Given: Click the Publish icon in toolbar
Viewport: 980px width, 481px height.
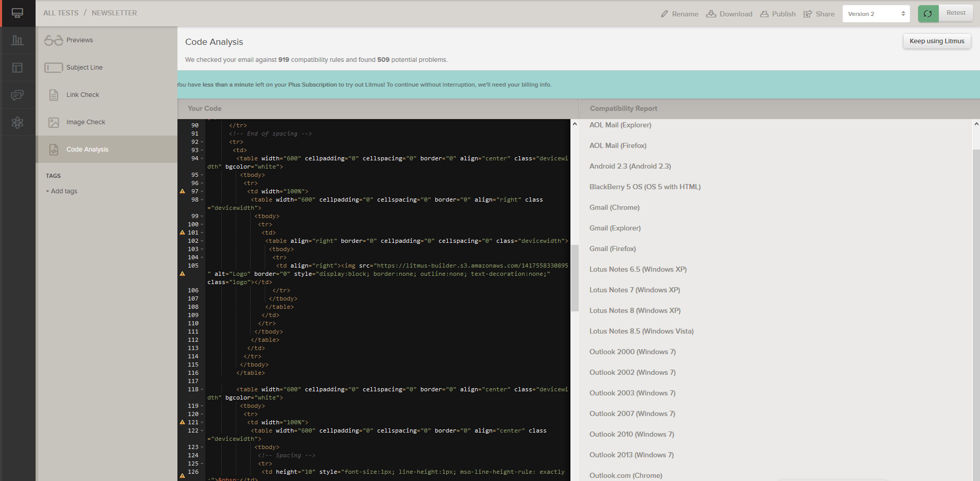Looking at the screenshot, I should pyautogui.click(x=764, y=14).
